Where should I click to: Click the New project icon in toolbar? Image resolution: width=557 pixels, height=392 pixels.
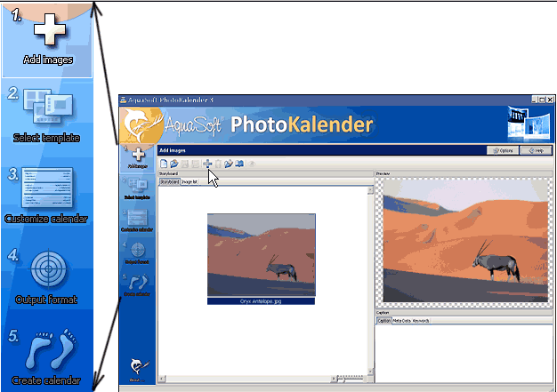[164, 164]
